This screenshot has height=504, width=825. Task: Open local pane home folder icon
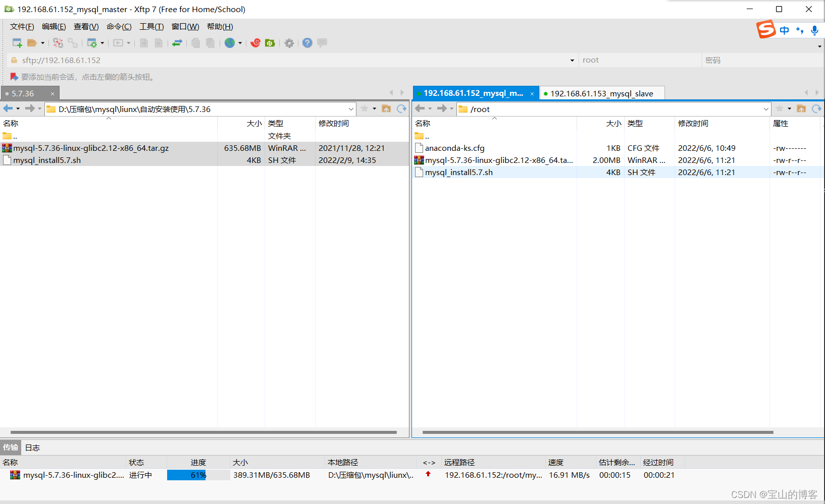pyautogui.click(x=387, y=108)
